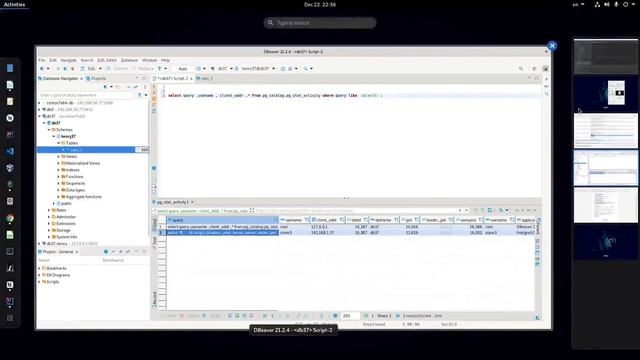The height and width of the screenshot is (360, 640).
Task: Click the client_addr column header
Action: pyautogui.click(x=328, y=220)
